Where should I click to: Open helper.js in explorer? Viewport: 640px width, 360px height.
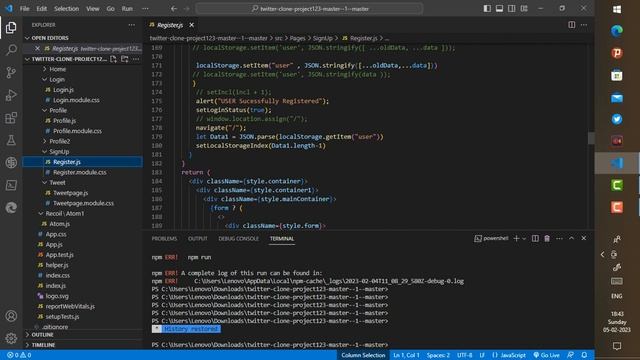[x=57, y=265]
